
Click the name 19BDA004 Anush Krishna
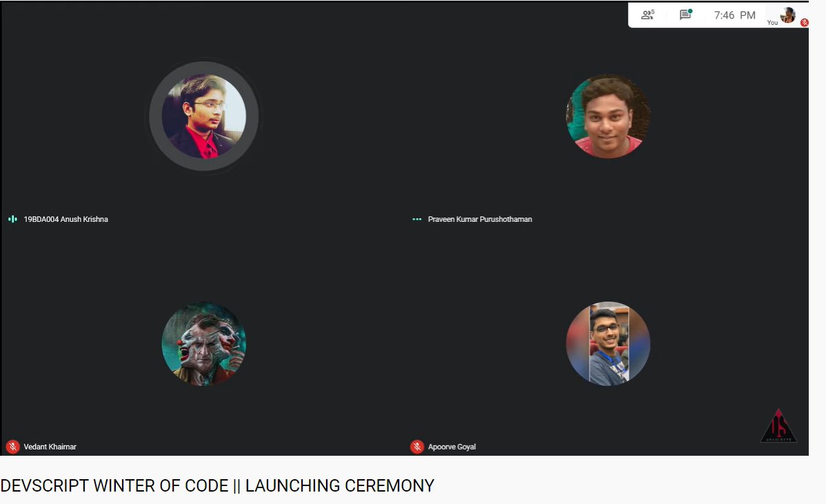66,219
